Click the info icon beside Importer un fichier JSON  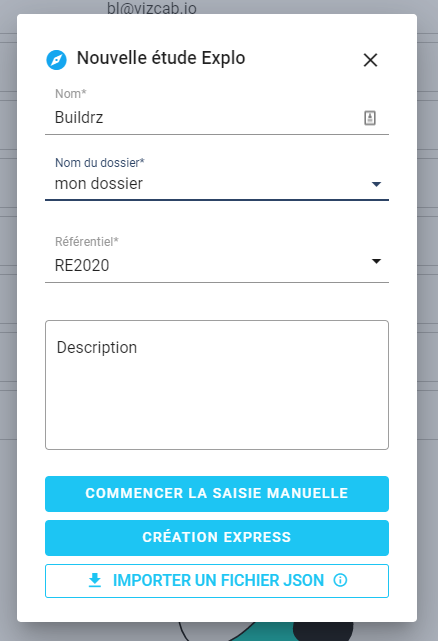(340, 580)
